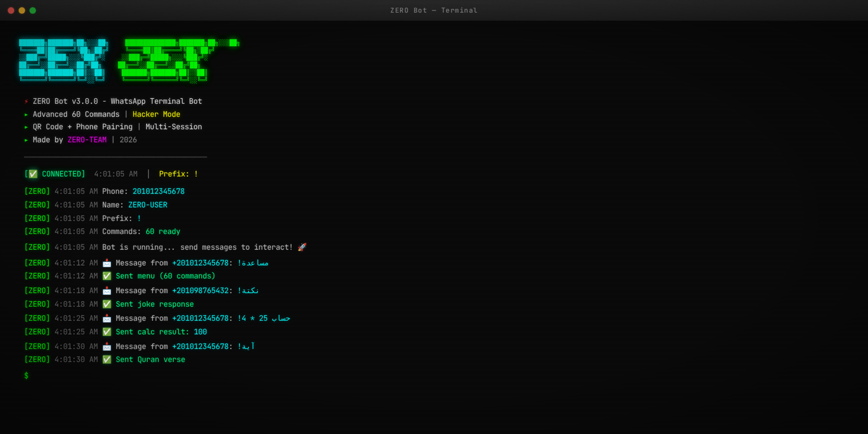This screenshot has height=434, width=868.
Task: Click 'Sent joke response' text
Action: (155, 304)
